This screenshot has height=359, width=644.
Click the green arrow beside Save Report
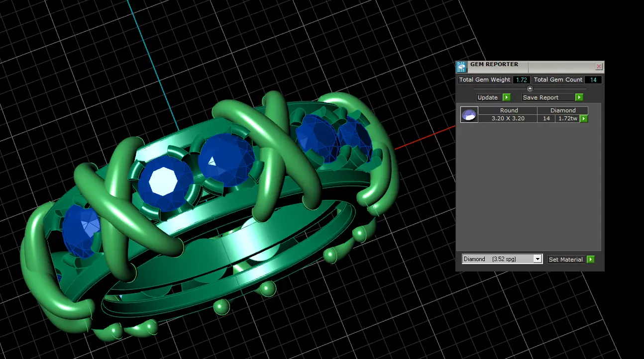(579, 97)
